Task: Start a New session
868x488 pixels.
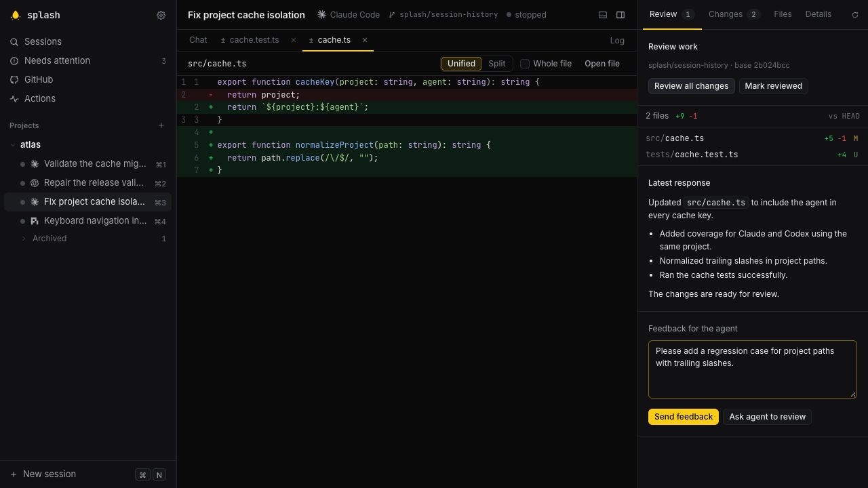Action: (x=88, y=474)
